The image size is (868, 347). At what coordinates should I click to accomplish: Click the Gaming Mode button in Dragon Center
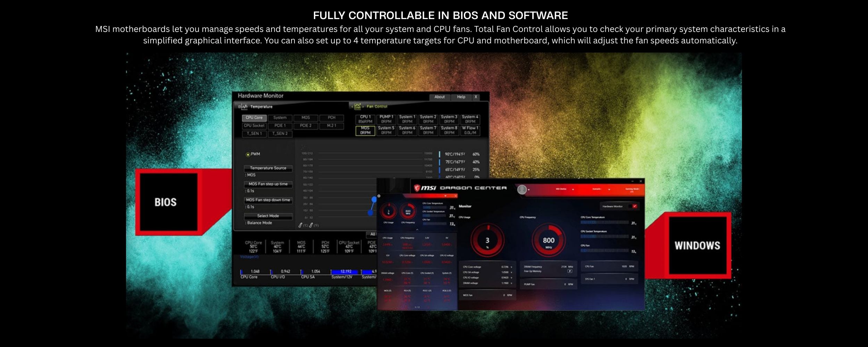pos(632,190)
